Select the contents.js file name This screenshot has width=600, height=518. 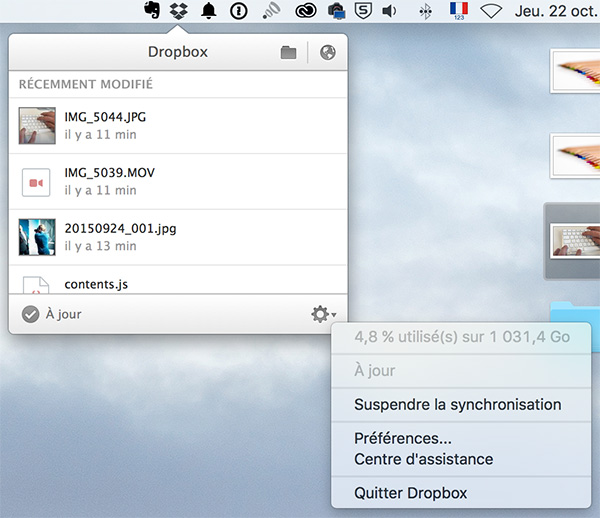click(x=96, y=284)
